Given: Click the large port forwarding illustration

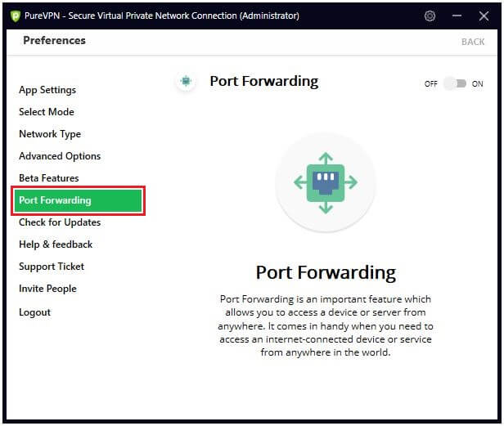Looking at the screenshot, I should coord(326,182).
